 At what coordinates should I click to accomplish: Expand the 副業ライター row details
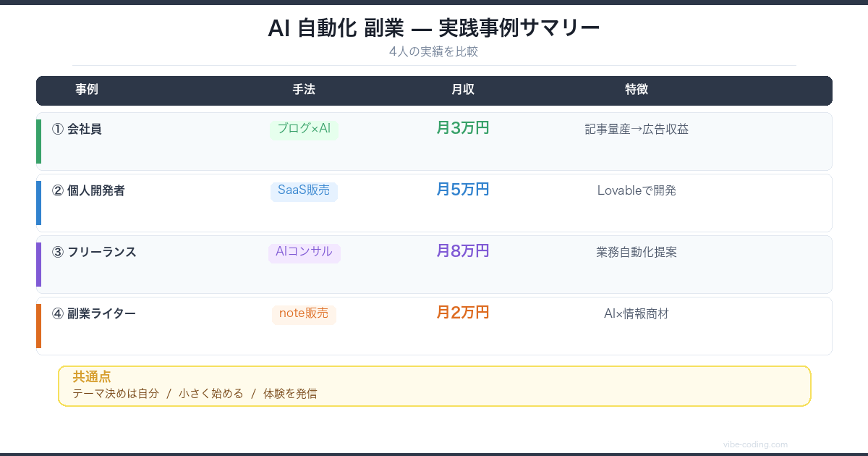(x=434, y=326)
